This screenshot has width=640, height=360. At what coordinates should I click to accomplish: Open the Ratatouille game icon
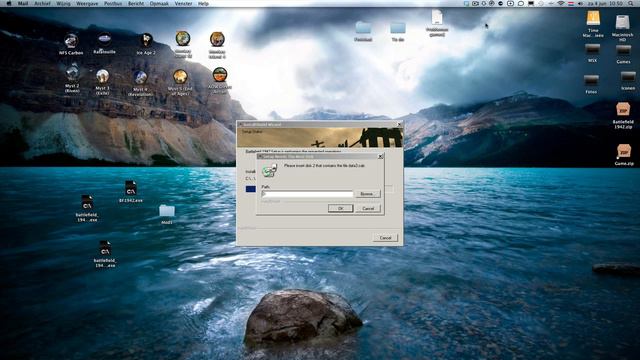tap(104, 40)
